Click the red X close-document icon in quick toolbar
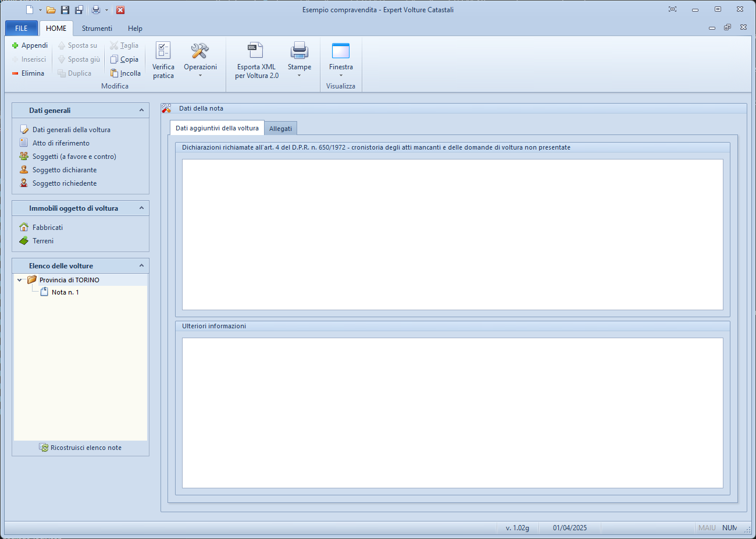This screenshot has width=756, height=539. point(120,10)
